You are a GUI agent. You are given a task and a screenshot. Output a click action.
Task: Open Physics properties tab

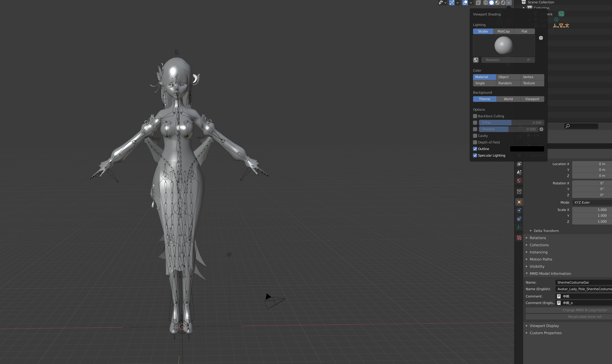coord(519,210)
